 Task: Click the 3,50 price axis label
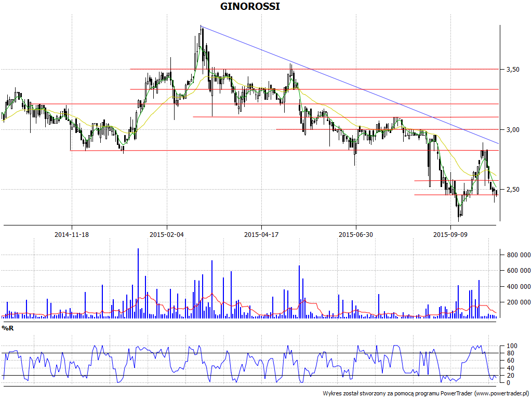coord(513,70)
